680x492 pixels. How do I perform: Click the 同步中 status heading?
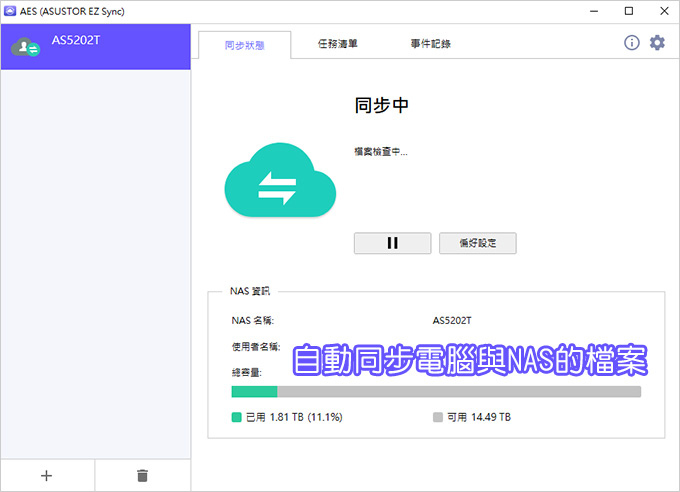pos(382,105)
